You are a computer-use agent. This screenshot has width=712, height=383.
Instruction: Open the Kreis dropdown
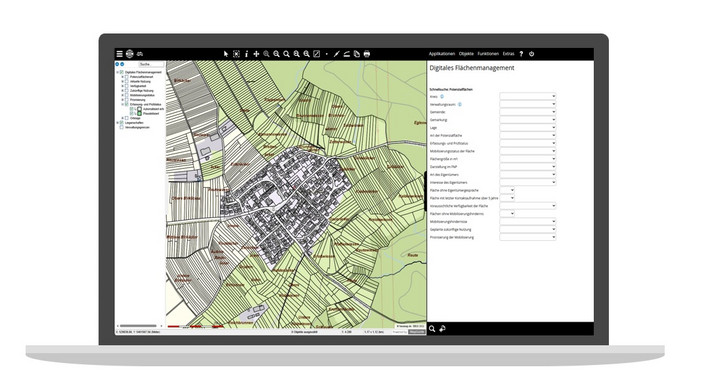coord(528,96)
